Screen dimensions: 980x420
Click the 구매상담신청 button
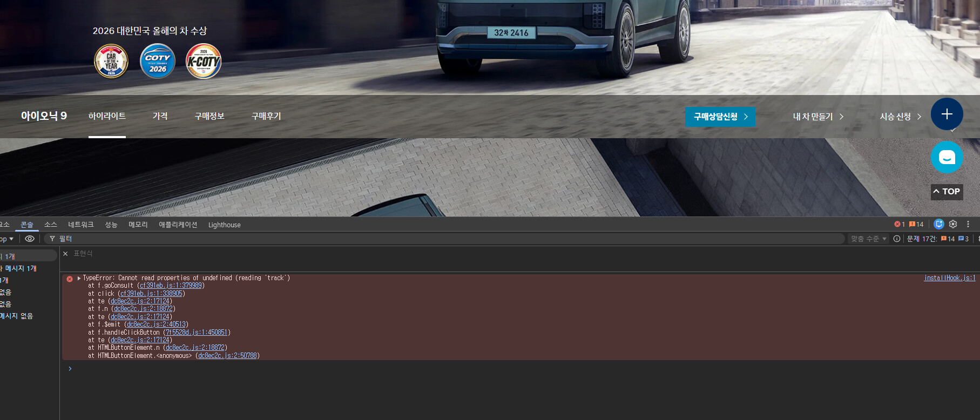pyautogui.click(x=720, y=117)
